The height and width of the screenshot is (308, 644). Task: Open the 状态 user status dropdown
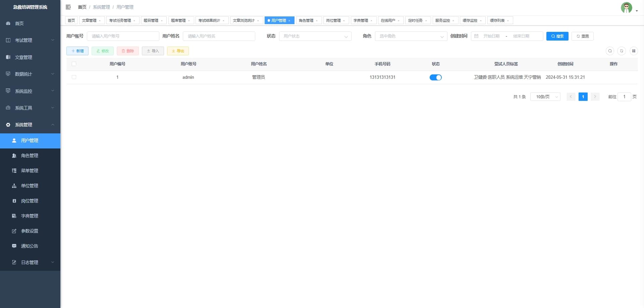pyautogui.click(x=315, y=36)
